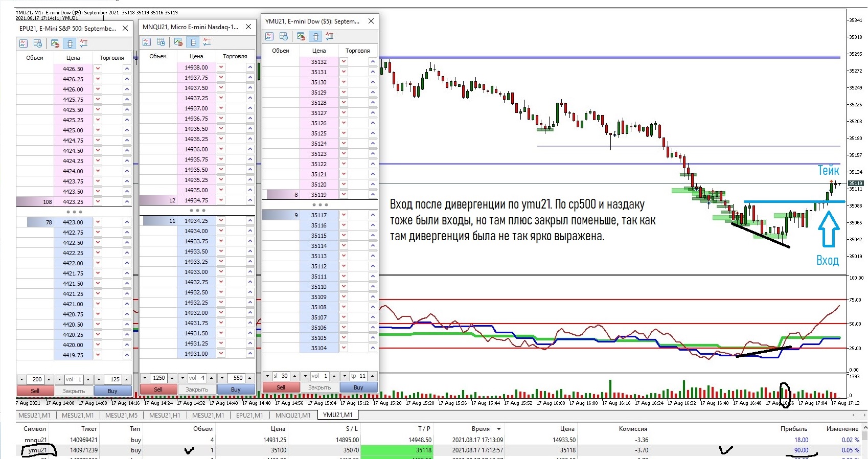Switch to the MNQU21,M1 chart tab
This screenshot has height=459, width=868.
pyautogui.click(x=293, y=415)
